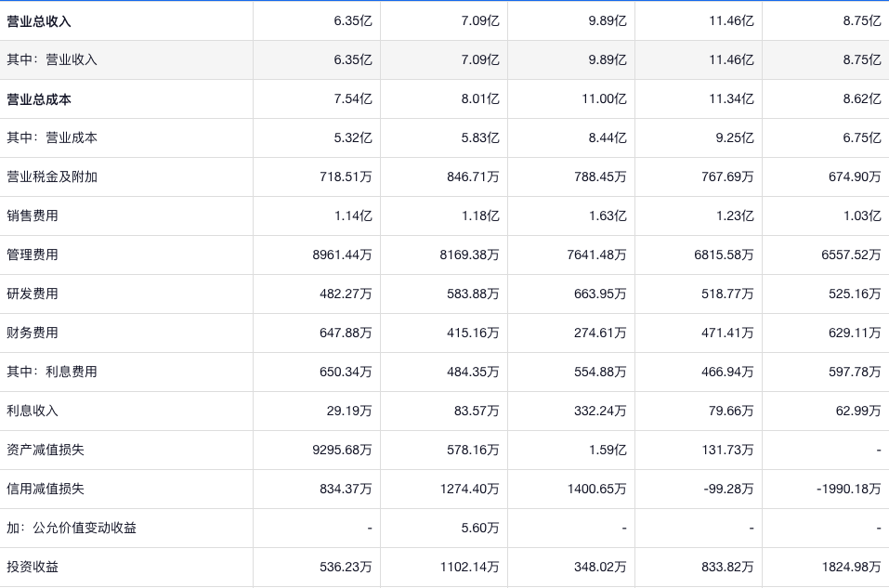The height and width of the screenshot is (588, 889).
Task: Select the -1990.18万 credit impairment value
Action: coord(847,489)
